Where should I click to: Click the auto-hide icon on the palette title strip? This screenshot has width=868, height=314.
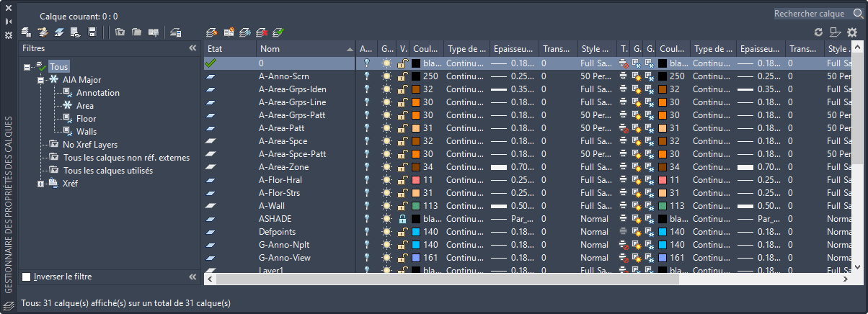9,22
